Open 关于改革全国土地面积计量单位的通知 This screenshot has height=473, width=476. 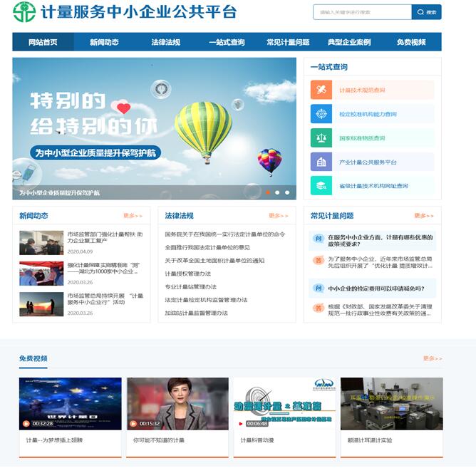click(x=214, y=260)
